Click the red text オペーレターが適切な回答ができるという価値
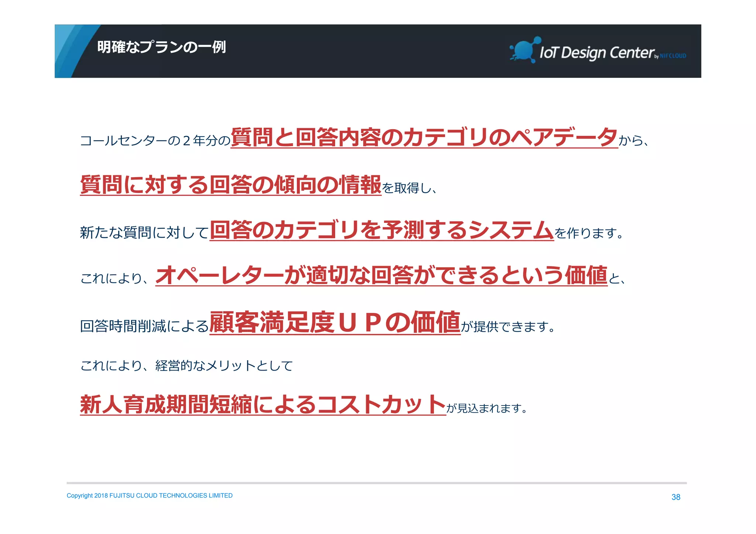Screen dimensions: 756x534 (381, 275)
